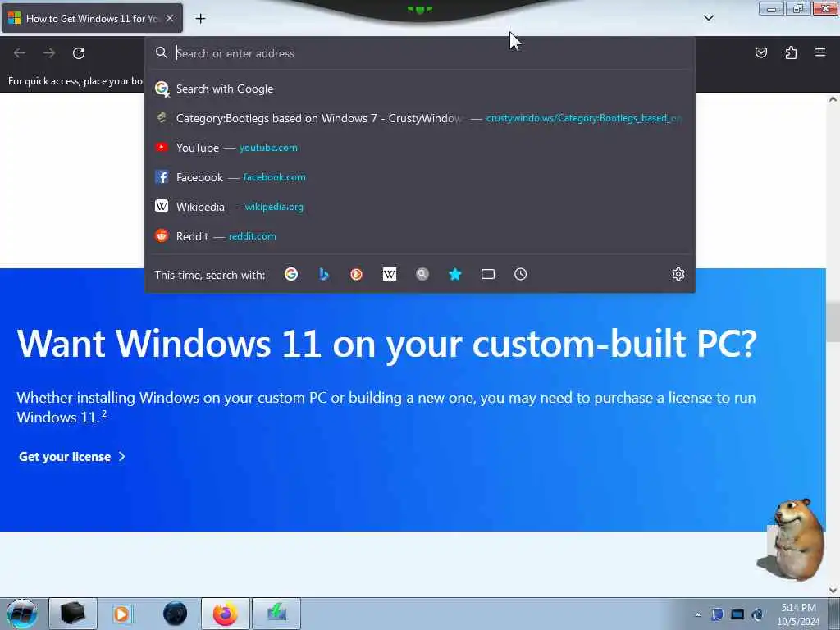Click the Get your license link

click(x=72, y=457)
